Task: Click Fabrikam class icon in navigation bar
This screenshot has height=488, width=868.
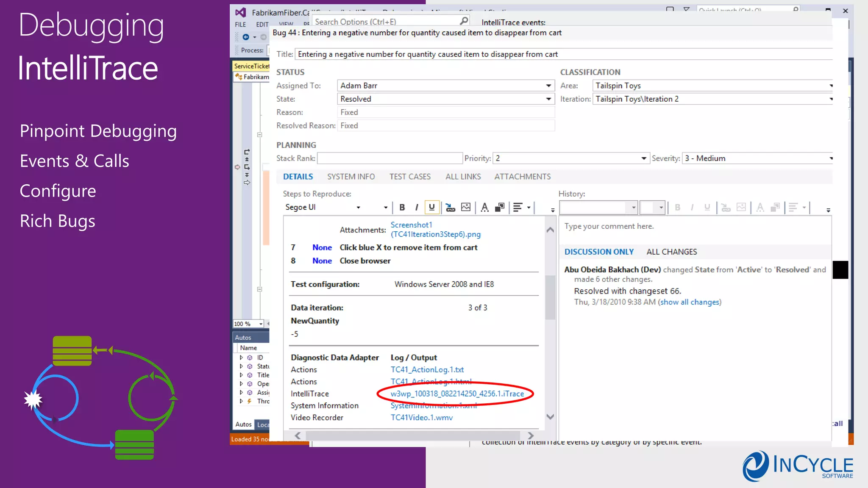Action: point(239,77)
